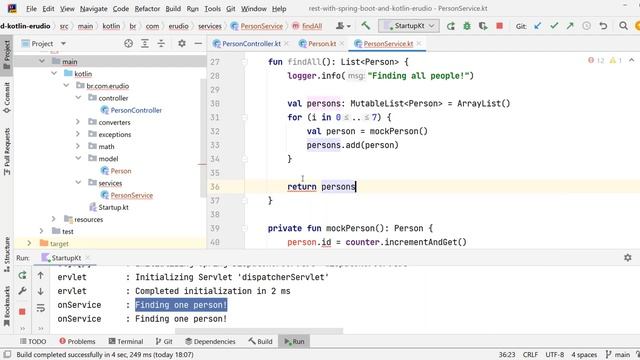
Task: Hide the Project panel minus icon
Action: point(198,43)
